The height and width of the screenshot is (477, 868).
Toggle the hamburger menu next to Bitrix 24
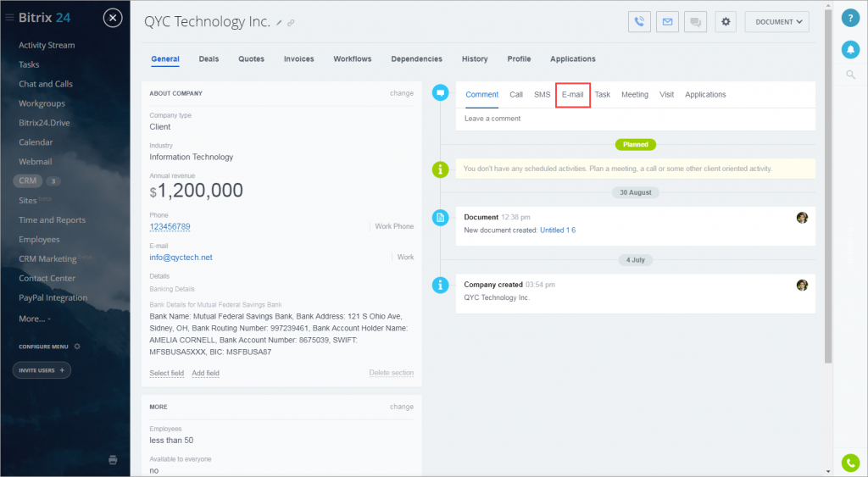tap(9, 18)
